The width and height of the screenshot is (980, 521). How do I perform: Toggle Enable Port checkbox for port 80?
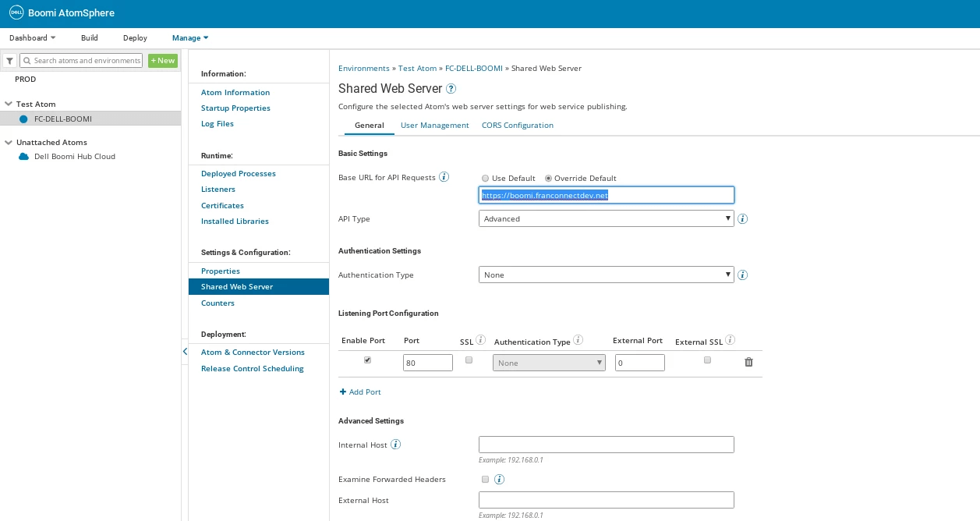367,360
